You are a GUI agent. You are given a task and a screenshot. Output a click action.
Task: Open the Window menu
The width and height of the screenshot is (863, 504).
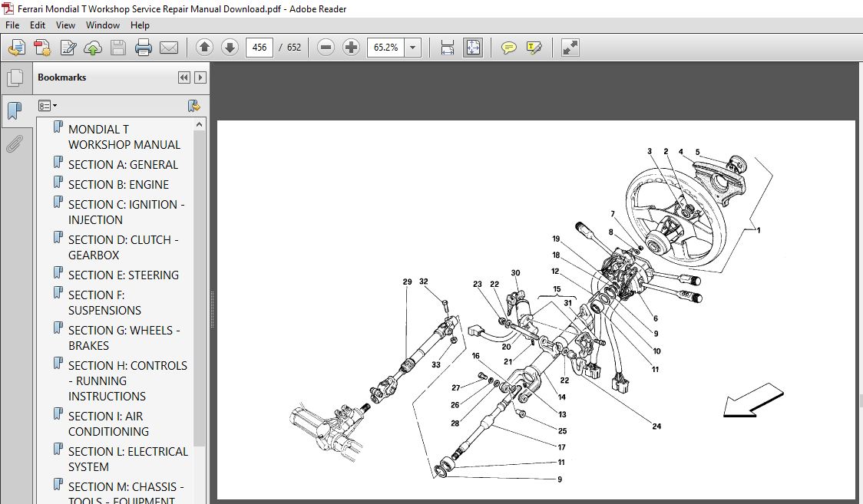(x=102, y=25)
